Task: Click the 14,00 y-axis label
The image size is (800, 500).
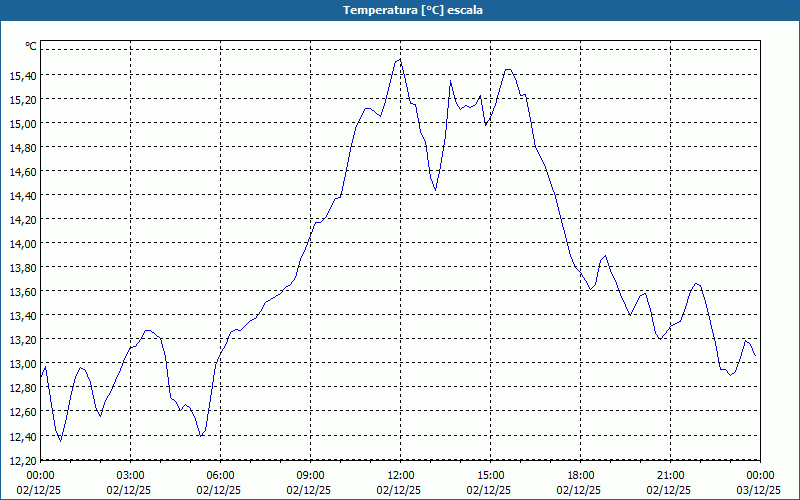Action: (x=22, y=244)
